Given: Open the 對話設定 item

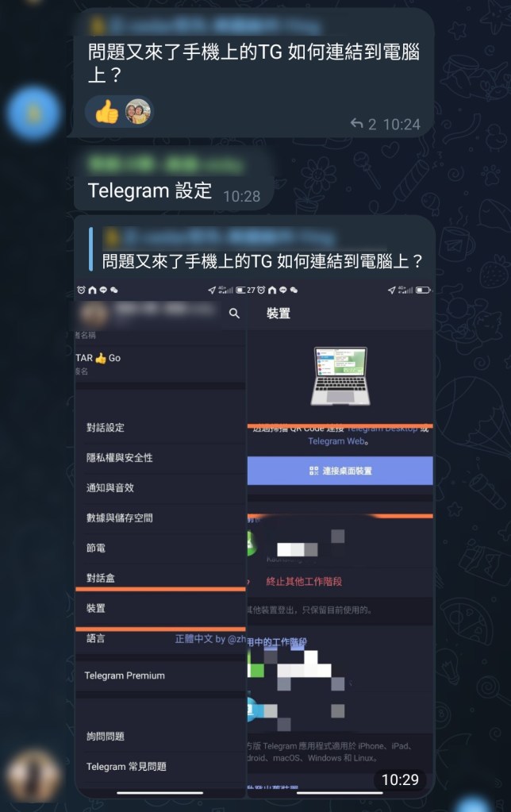Looking at the screenshot, I should point(160,428).
